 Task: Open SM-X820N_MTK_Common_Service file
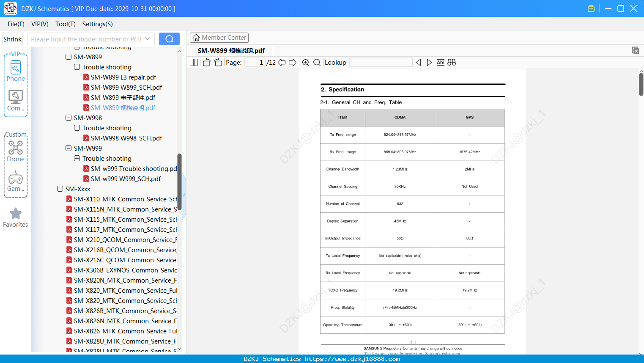126,280
